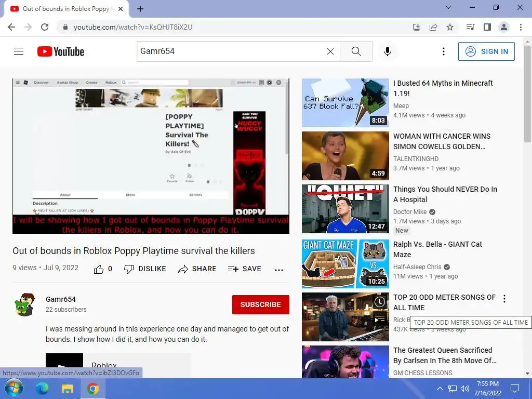This screenshot has height=399, width=532.
Task: Open Chrome three-dot menu
Action: pyautogui.click(x=521, y=27)
